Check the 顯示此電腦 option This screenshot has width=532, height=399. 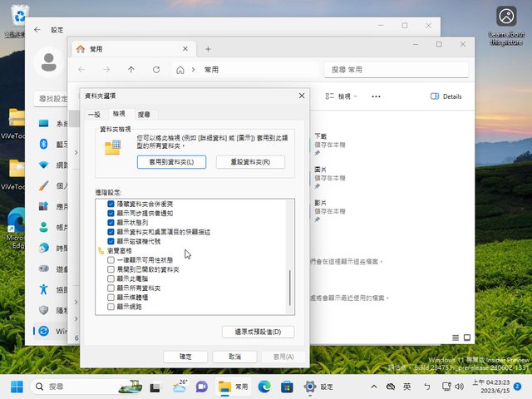[111, 278]
